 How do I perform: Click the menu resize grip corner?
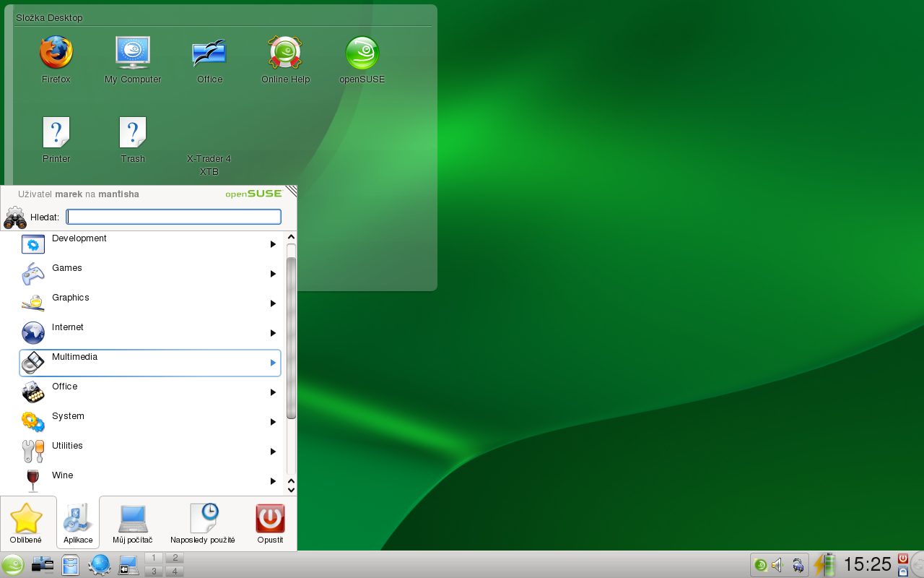coord(291,191)
